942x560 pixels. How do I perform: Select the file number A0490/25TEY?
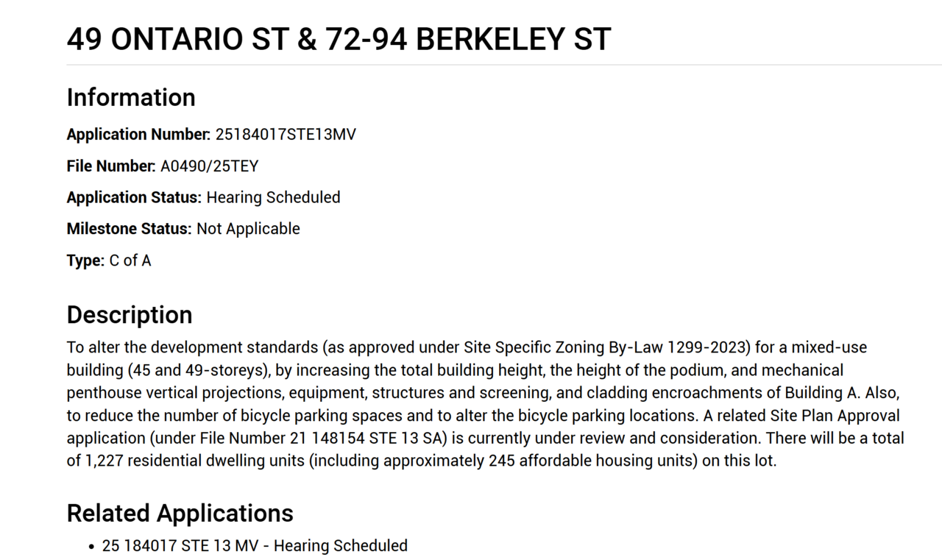[x=210, y=166]
